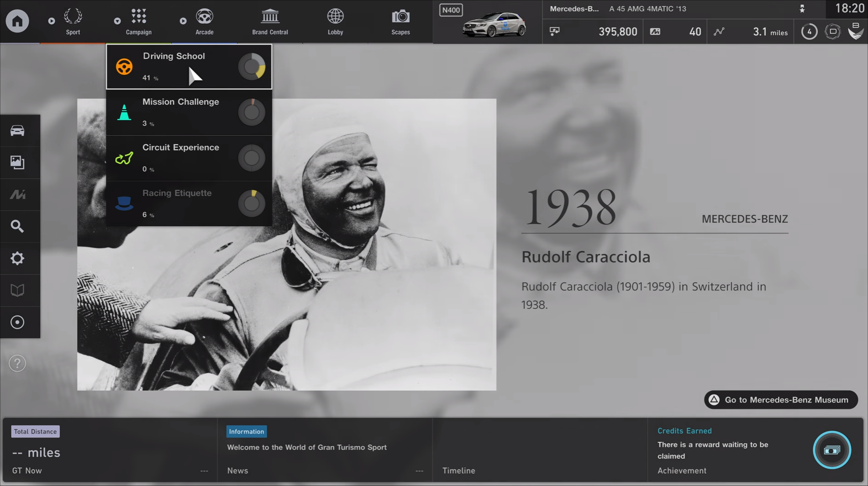This screenshot has height=486, width=868.
Task: Open the circular target icon in sidebar
Action: 17,322
